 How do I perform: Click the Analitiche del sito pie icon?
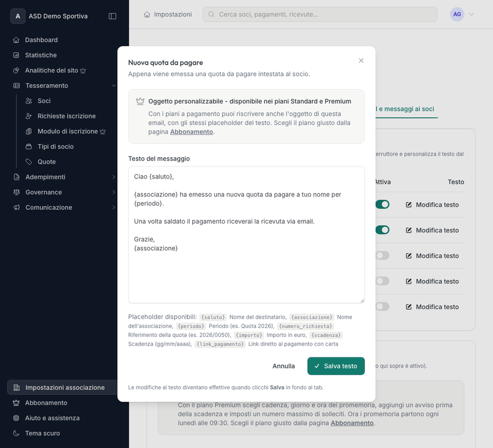tap(16, 71)
